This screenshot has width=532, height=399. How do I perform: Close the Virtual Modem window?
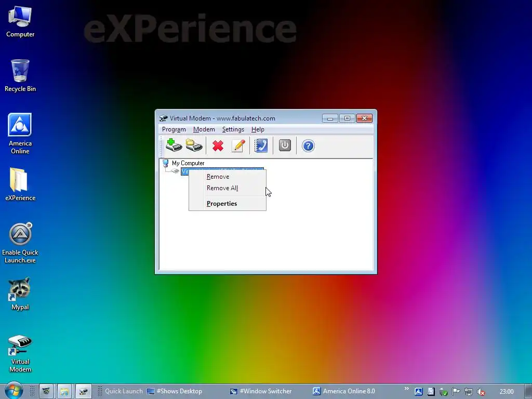pos(364,118)
